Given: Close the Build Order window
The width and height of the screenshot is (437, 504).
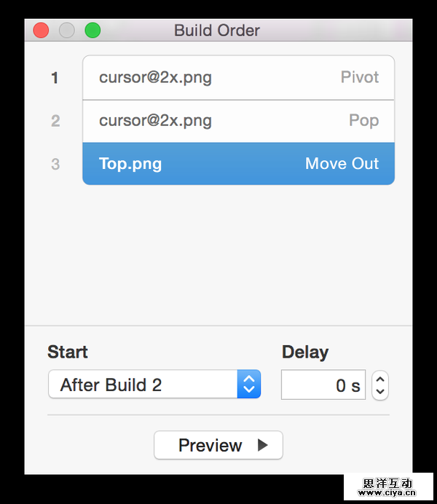Looking at the screenshot, I should [x=41, y=31].
